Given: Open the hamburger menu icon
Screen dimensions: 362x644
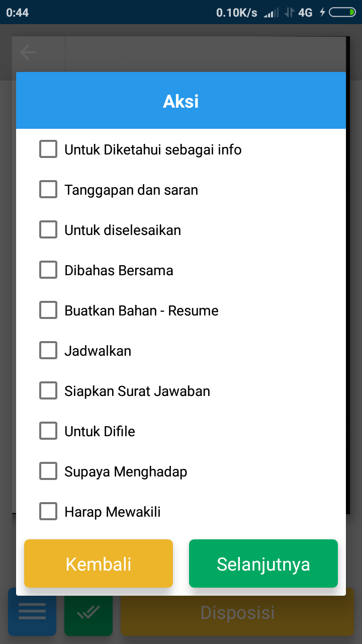Looking at the screenshot, I should coord(32,612).
